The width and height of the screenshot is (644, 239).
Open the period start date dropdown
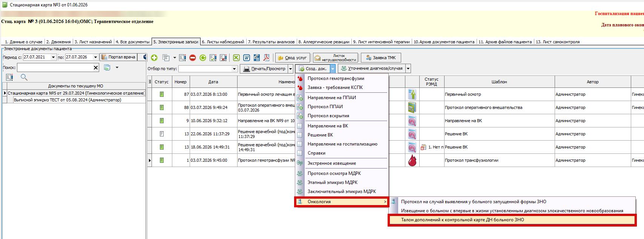point(54,57)
